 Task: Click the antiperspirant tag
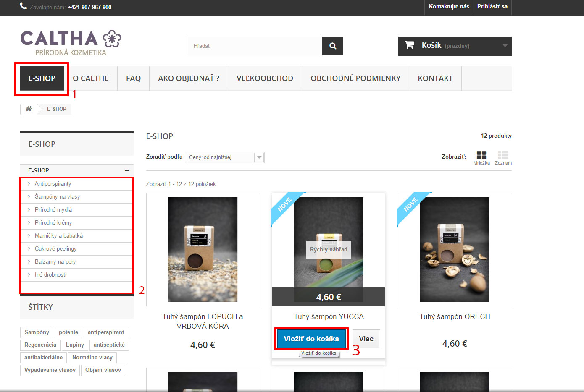coord(106,332)
